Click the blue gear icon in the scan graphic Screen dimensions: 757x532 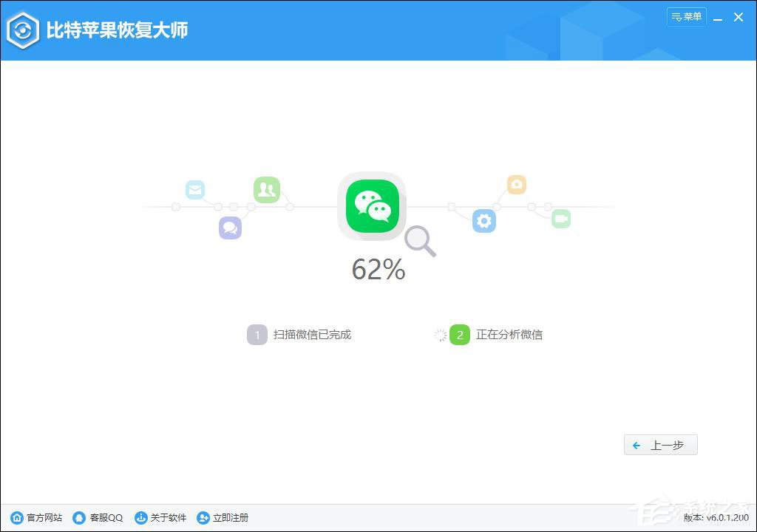click(483, 220)
